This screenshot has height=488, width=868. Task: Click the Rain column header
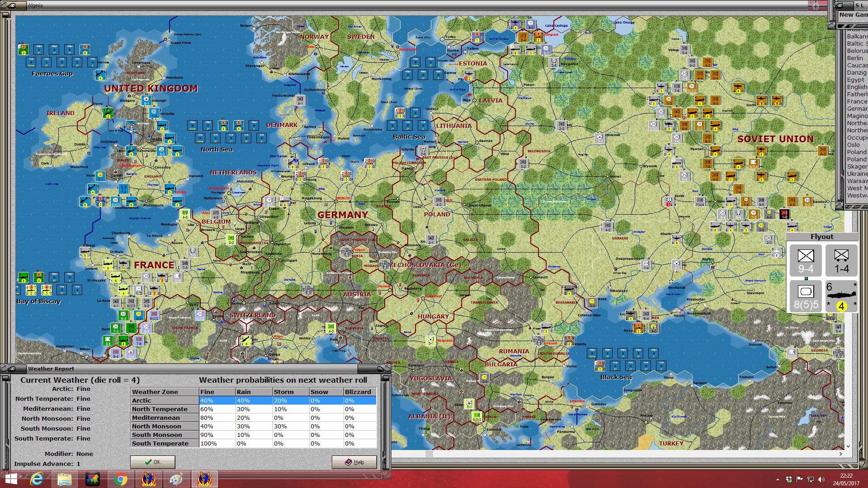254,392
